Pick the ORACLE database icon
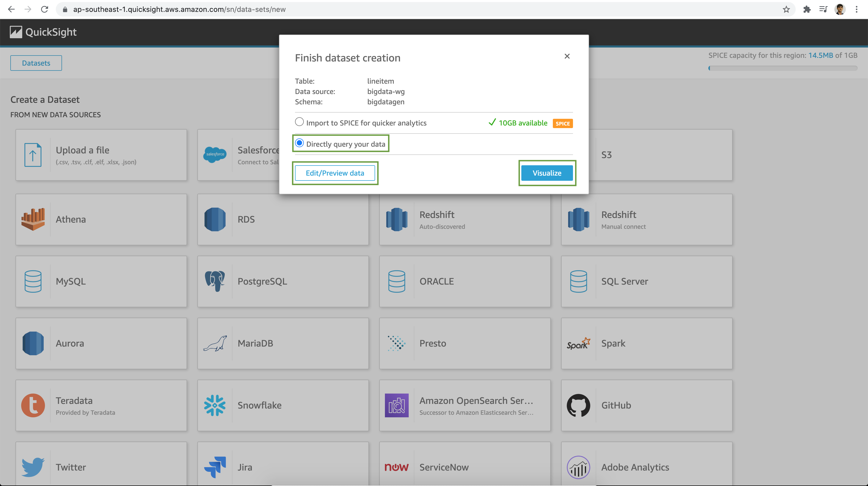This screenshot has width=868, height=486. pyautogui.click(x=397, y=281)
